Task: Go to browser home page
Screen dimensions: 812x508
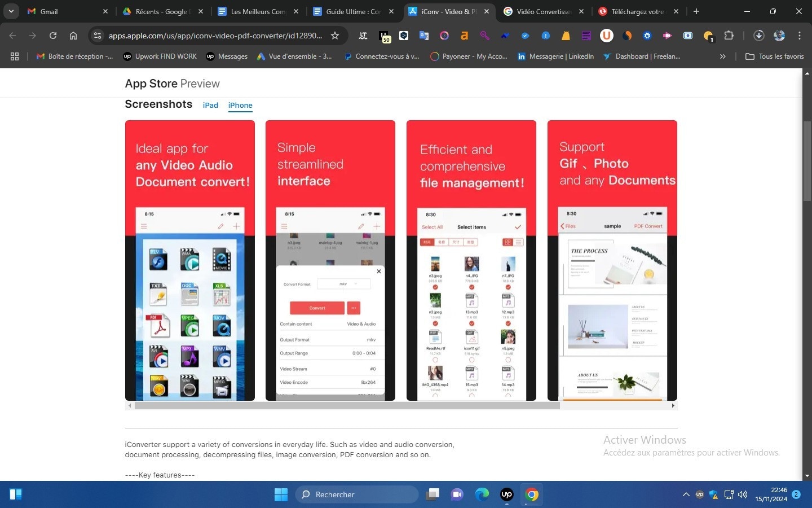Action: point(73,36)
